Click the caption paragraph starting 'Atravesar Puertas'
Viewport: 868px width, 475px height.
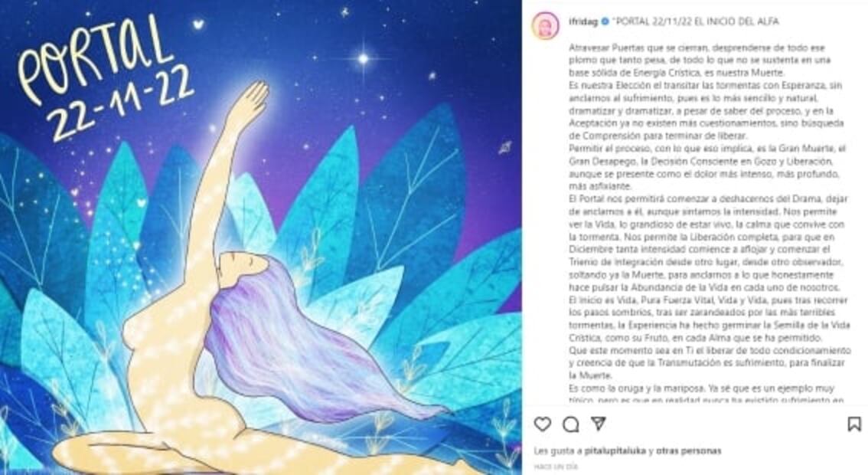pos(700,61)
